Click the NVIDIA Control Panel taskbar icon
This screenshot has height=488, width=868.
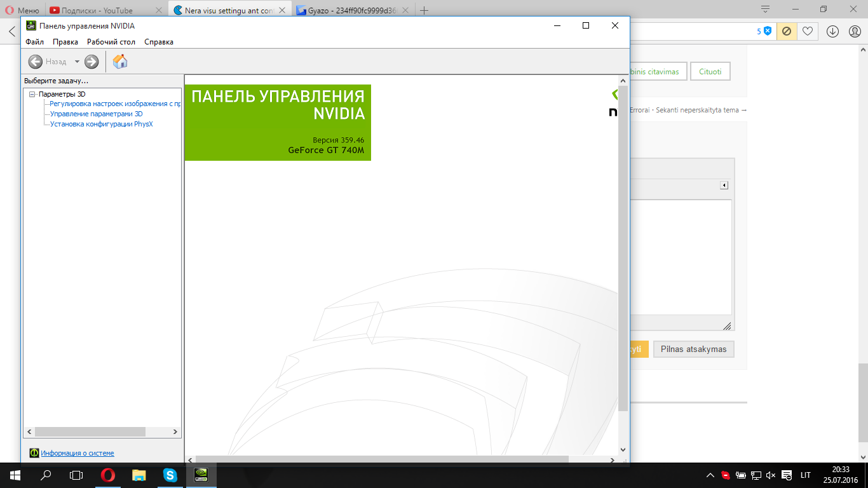point(201,475)
